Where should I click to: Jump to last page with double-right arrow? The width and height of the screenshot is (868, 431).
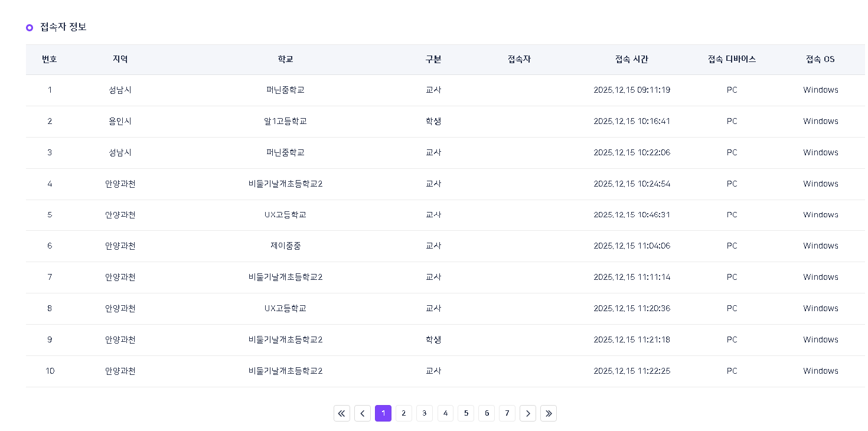coord(549,413)
